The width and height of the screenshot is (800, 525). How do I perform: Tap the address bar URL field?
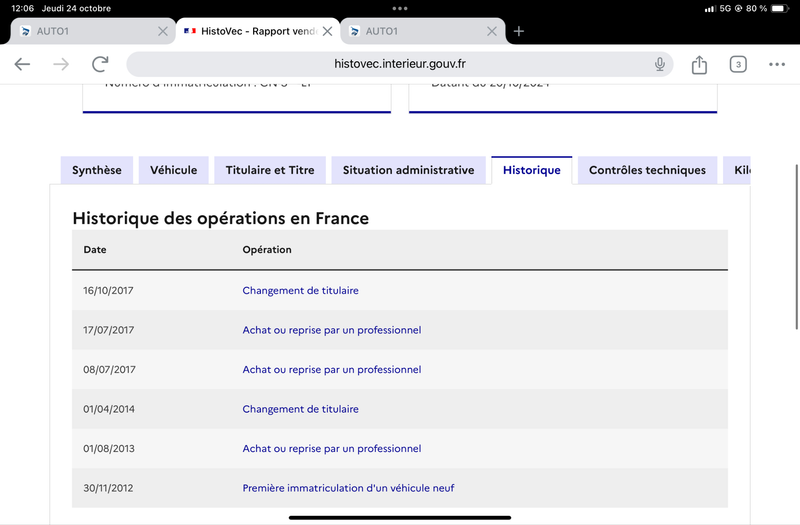coord(399,64)
